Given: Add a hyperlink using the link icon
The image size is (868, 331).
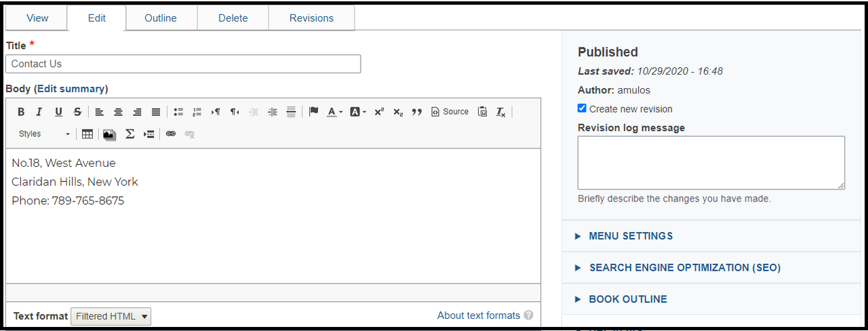Looking at the screenshot, I should pos(171,134).
